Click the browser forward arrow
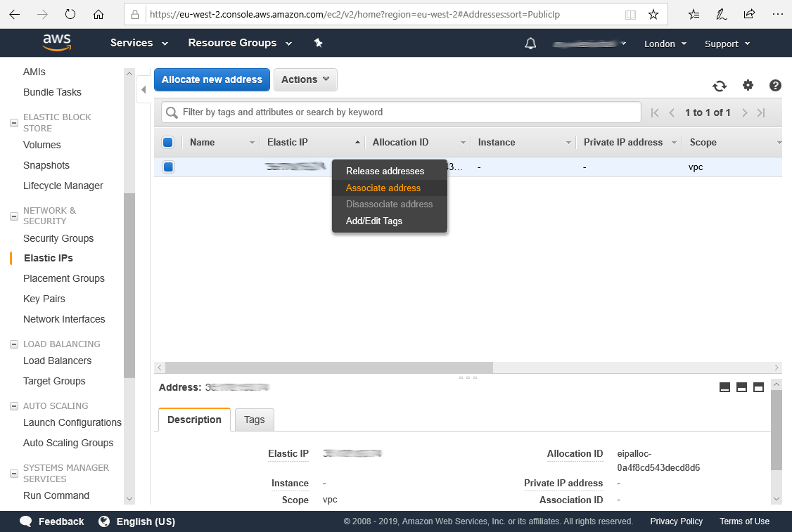This screenshot has height=532, width=792. click(x=42, y=14)
